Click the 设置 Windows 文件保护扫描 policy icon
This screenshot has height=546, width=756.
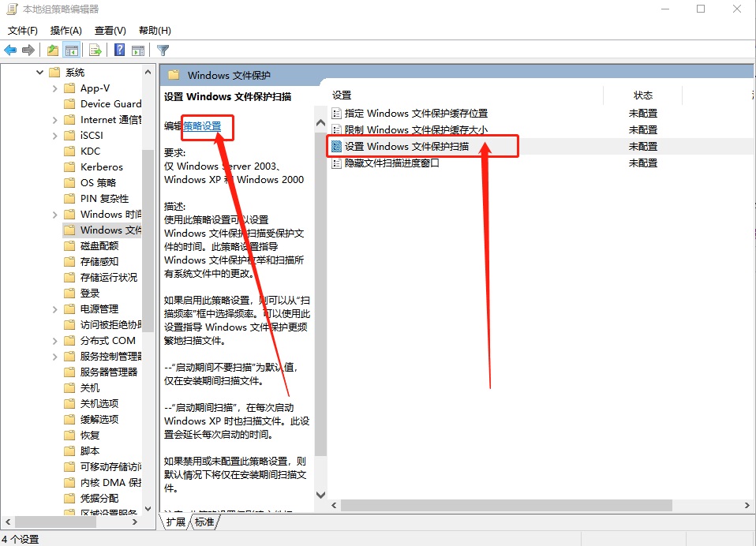click(x=336, y=147)
